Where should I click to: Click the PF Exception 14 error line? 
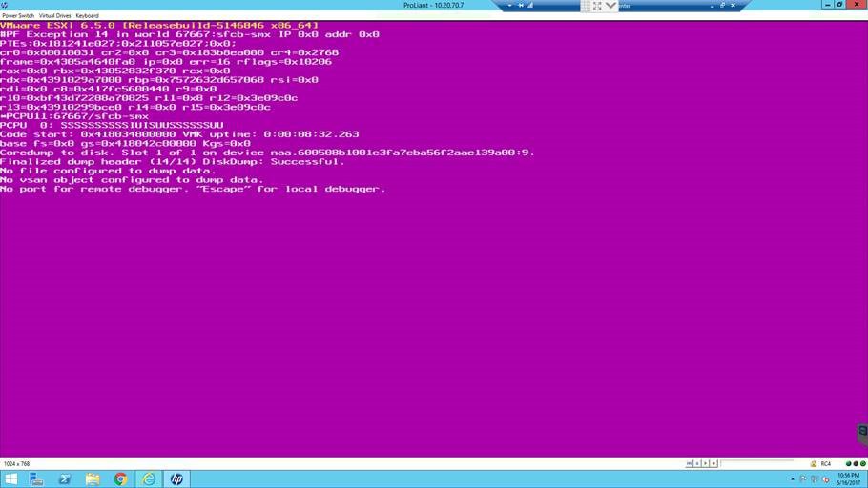pyautogui.click(x=190, y=34)
